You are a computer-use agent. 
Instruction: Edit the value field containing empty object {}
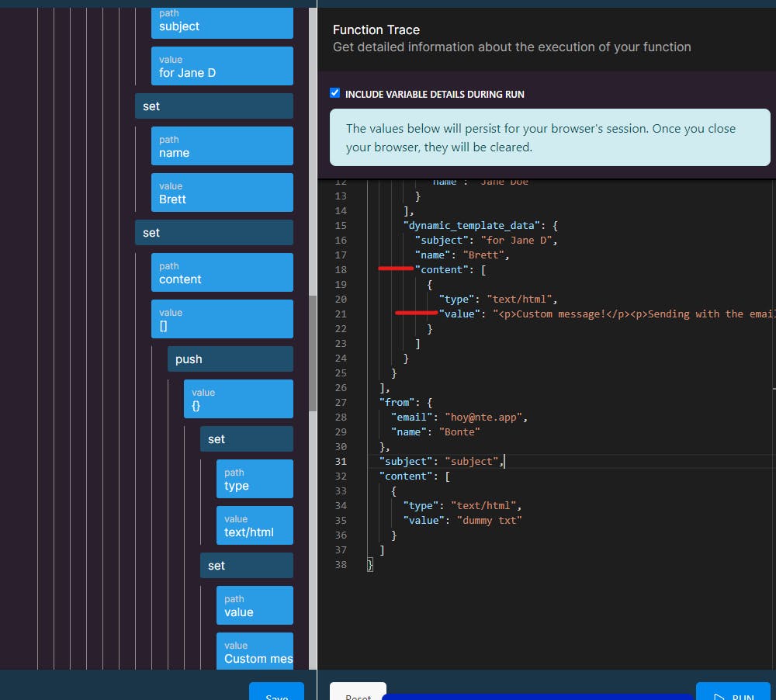pyautogui.click(x=237, y=399)
